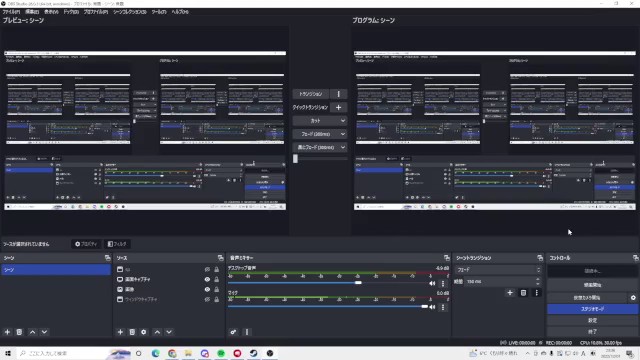Screen dimensions: 640x360
Task: Click the トランジション button
Action: pos(311,94)
